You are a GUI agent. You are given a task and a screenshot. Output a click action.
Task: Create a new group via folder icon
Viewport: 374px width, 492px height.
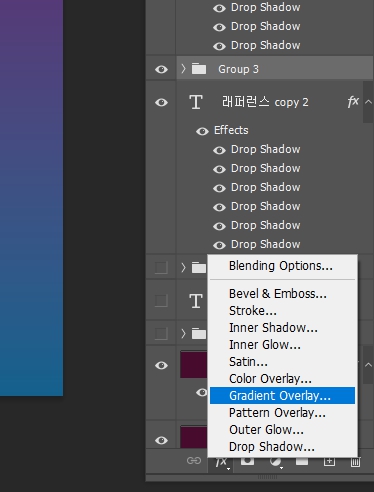tap(302, 461)
